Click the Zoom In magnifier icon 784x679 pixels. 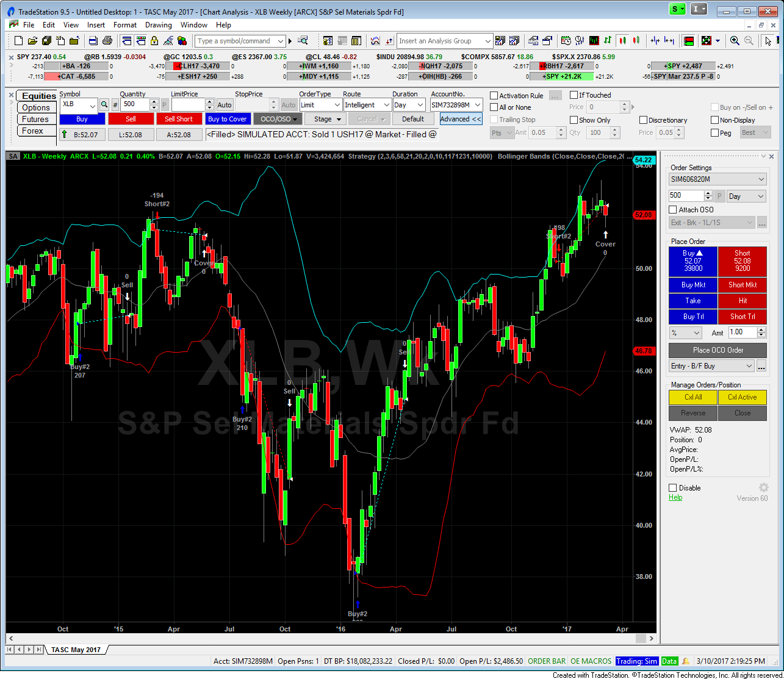[x=735, y=41]
